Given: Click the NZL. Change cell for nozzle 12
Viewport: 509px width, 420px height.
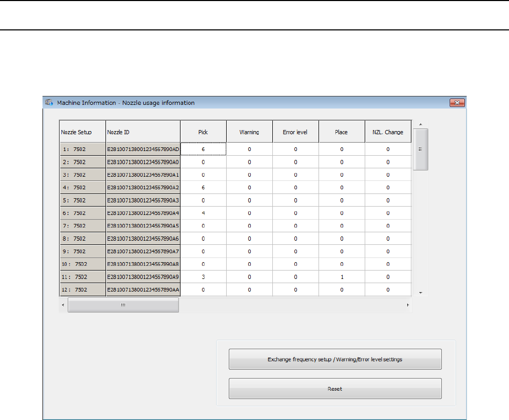Looking at the screenshot, I should [x=388, y=289].
